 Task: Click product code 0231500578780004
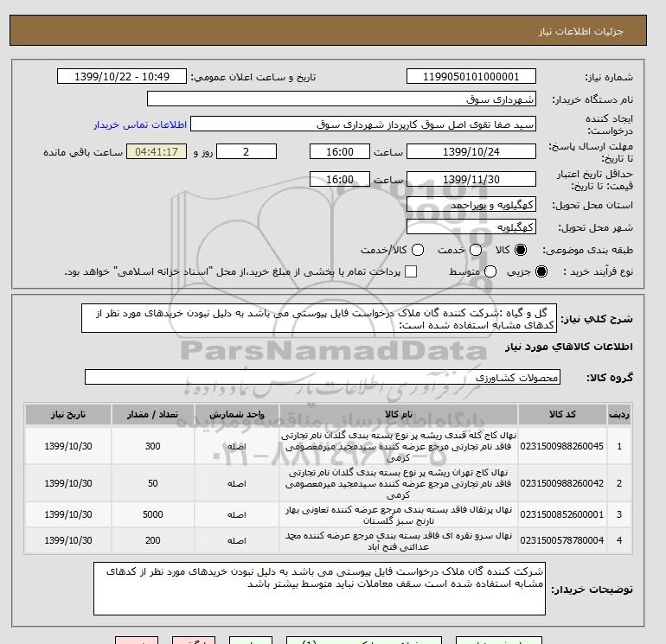tap(562, 540)
